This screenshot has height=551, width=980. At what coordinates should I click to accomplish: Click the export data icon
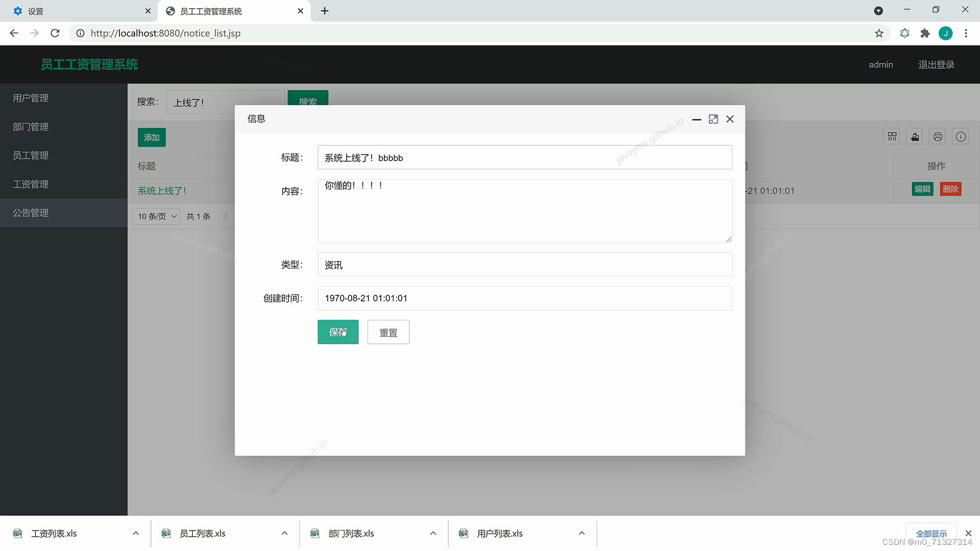click(x=914, y=136)
